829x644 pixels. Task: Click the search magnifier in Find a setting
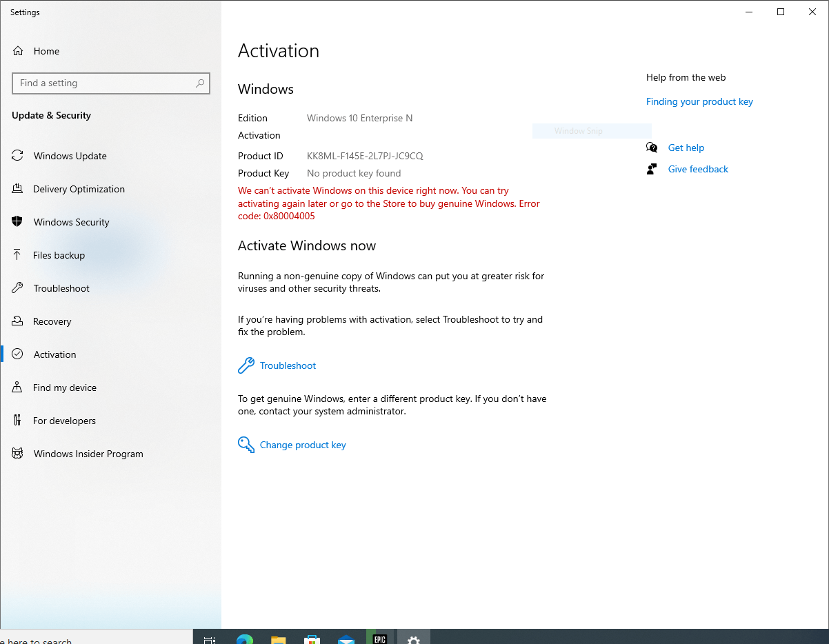200,83
